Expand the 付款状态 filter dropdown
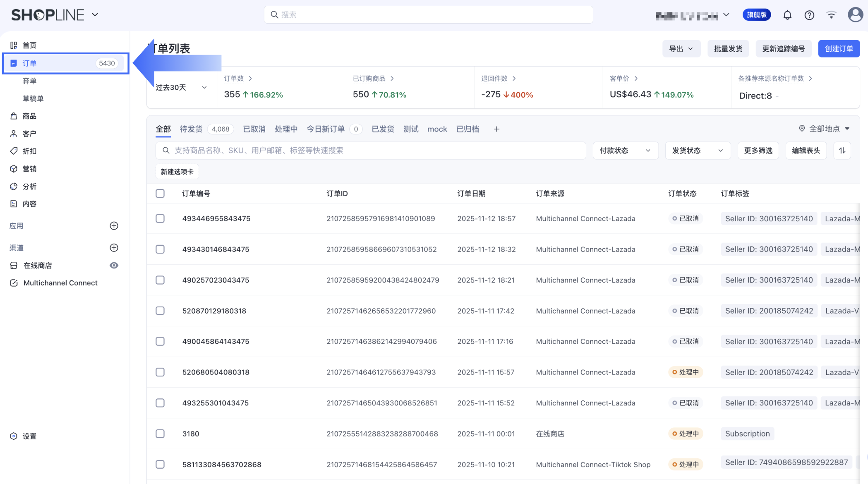Viewport: 868px width, 484px height. point(625,151)
